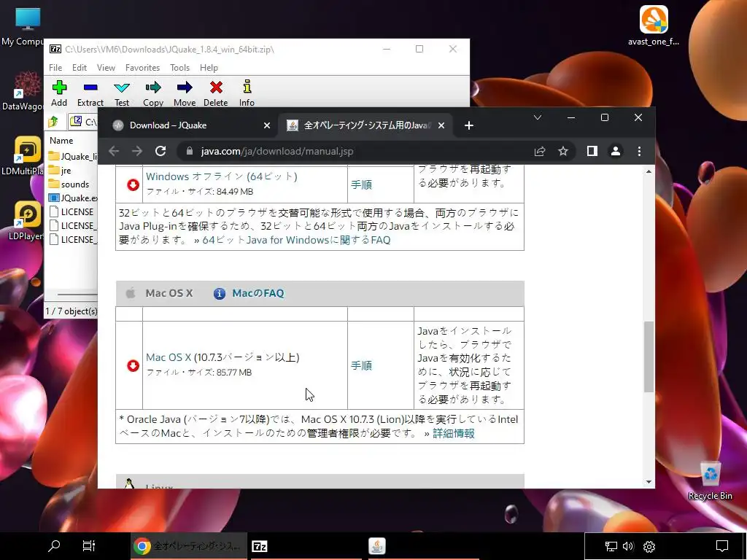The width and height of the screenshot is (747, 560).
Task: Click red download arrow for Mac OS X
Action: point(133,366)
